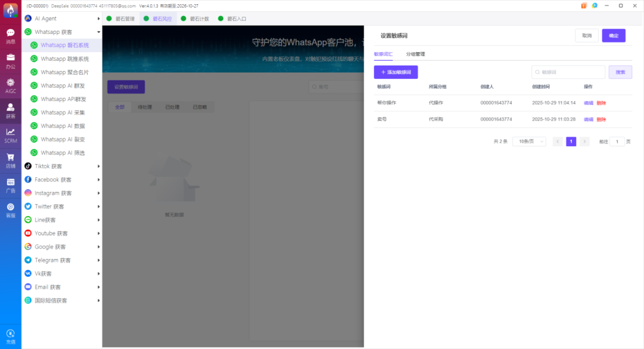Open the 客服 customer service icon
Screen dimensions: 644x349
point(11,211)
